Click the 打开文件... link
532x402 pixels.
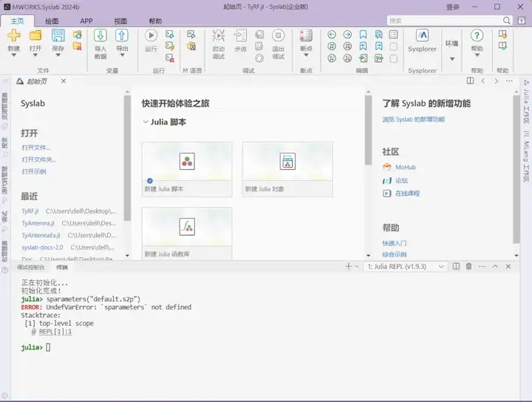36,147
